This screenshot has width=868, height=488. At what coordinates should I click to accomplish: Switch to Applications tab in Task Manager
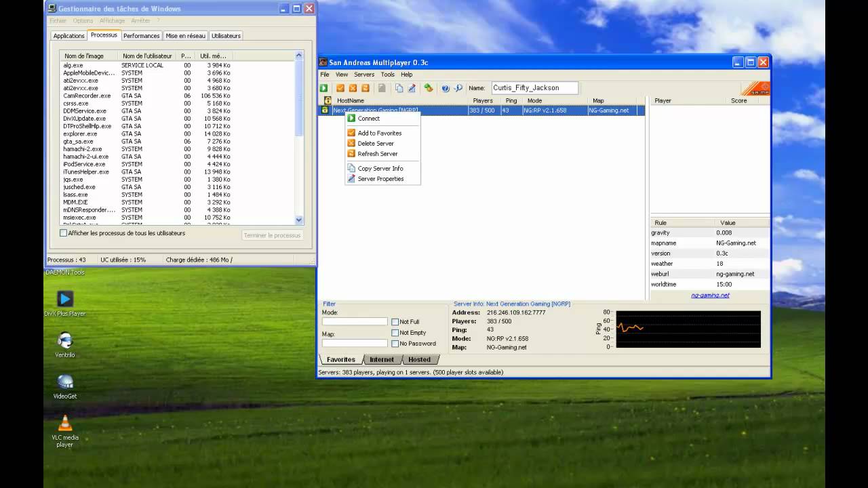click(x=69, y=36)
